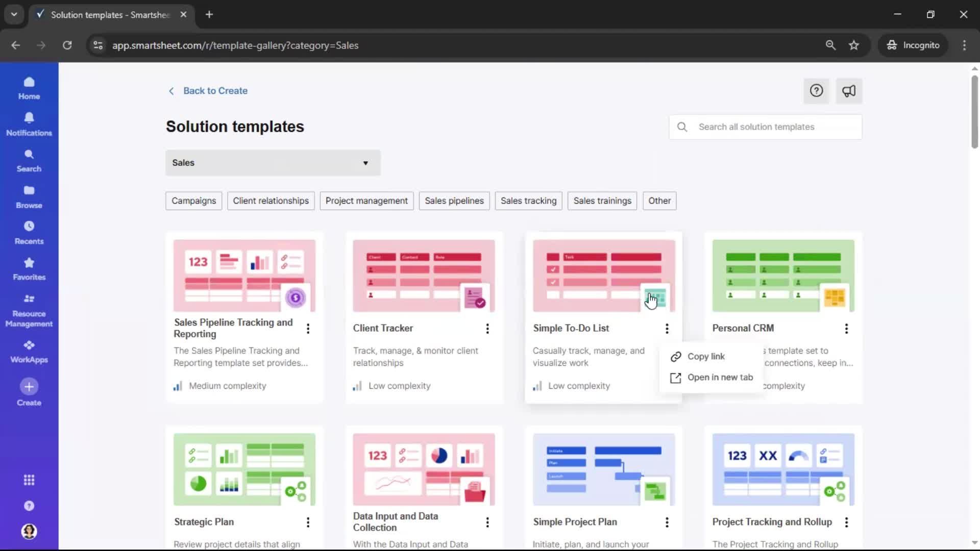Click the announcements megaphone icon
Screen dimensions: 980x551
click(848, 91)
